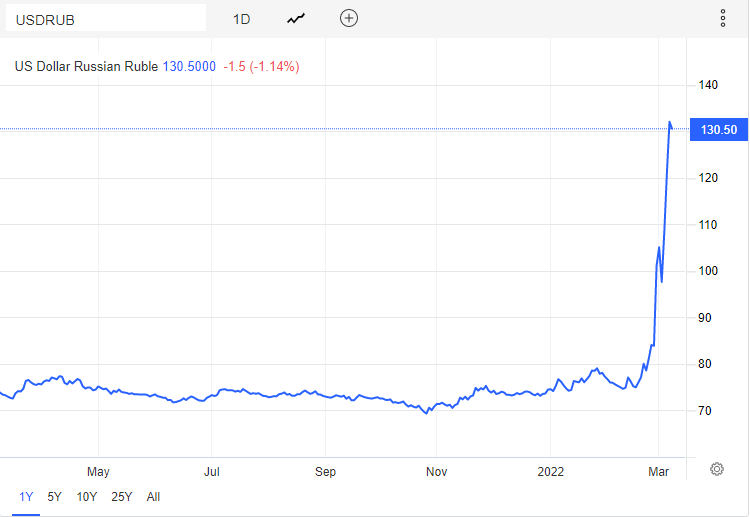Viewport: 750px width, 517px height.
Task: Click the 100 price axis label
Action: [708, 271]
